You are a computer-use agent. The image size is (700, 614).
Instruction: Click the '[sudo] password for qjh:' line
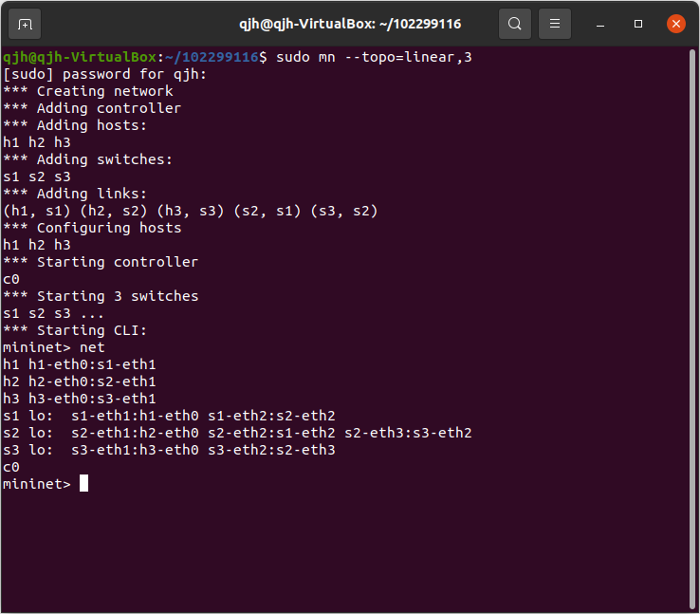pos(104,74)
